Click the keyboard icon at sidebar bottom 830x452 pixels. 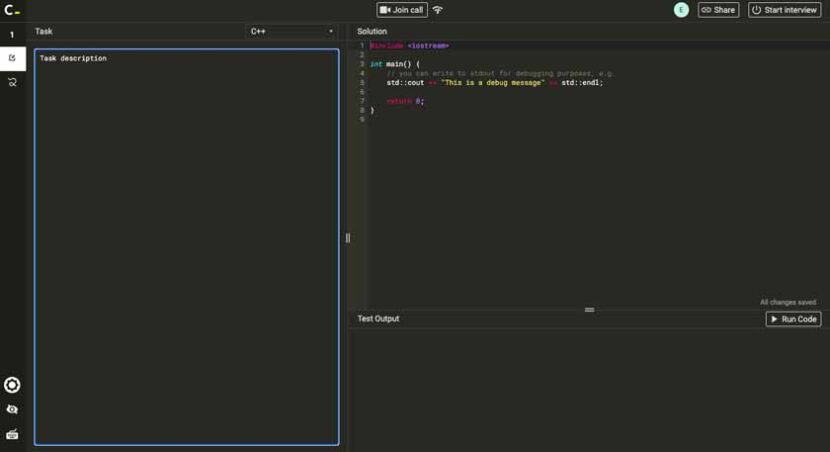12,434
